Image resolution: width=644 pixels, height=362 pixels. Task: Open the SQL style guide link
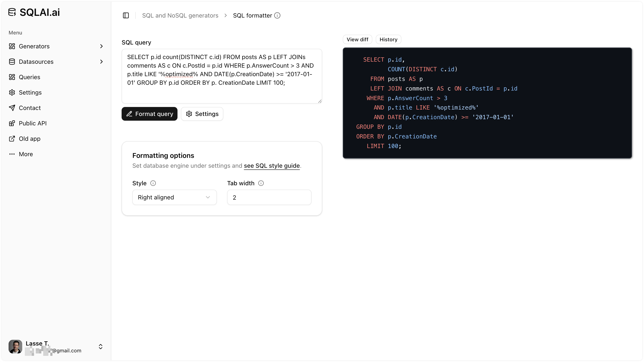[272, 166]
